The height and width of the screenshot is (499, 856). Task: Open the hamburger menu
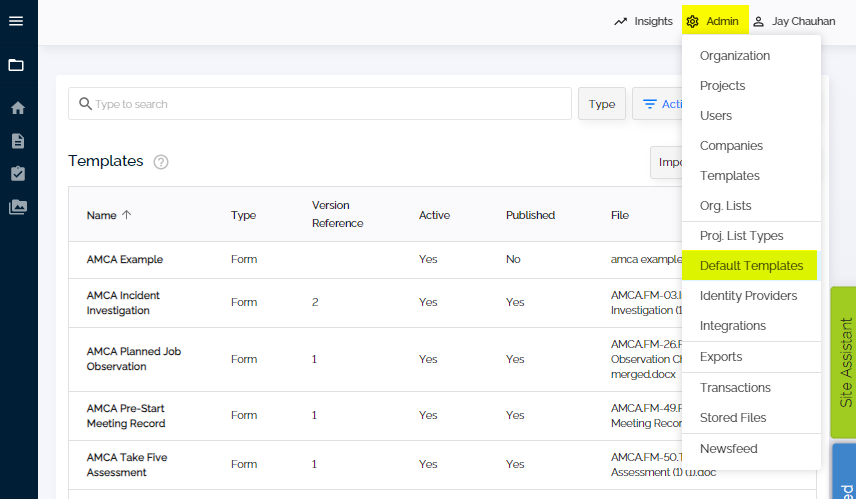tap(16, 21)
